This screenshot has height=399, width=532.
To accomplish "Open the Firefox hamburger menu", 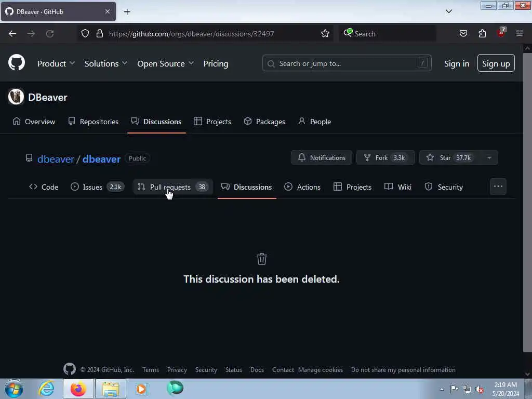I will (x=520, y=33).
